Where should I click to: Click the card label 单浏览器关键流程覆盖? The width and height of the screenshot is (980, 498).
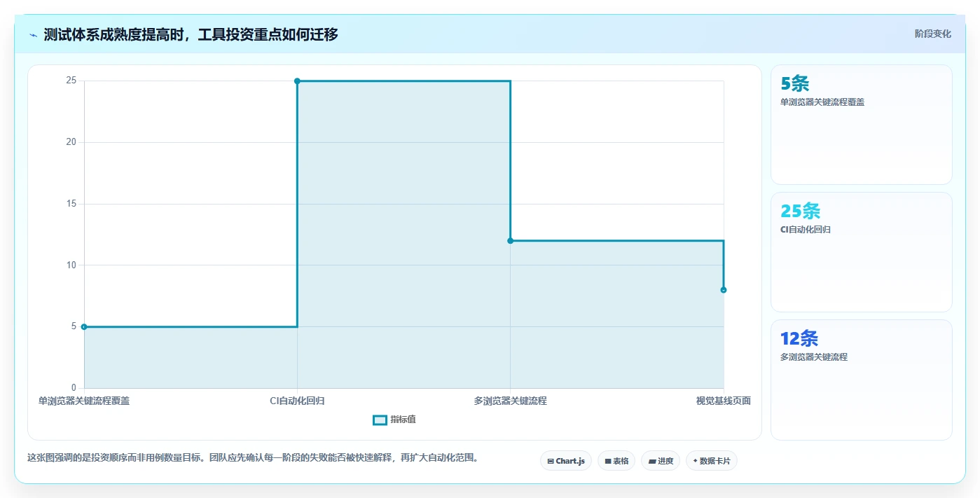(x=822, y=102)
